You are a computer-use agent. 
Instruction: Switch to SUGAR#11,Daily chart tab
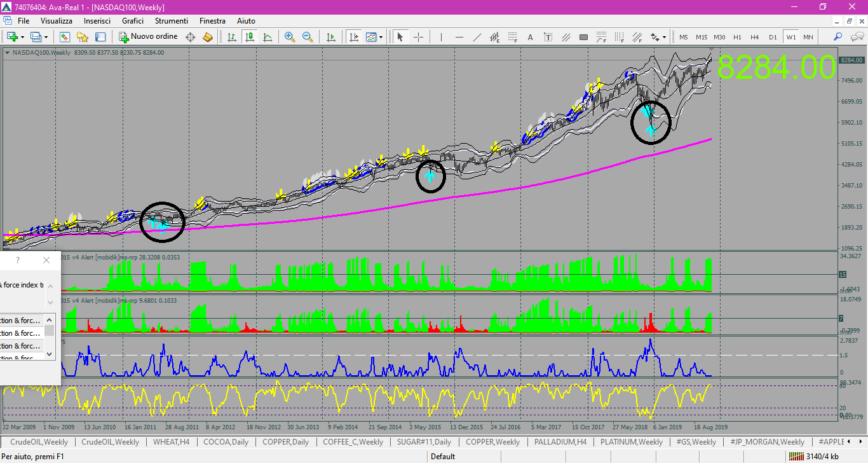tap(424, 442)
